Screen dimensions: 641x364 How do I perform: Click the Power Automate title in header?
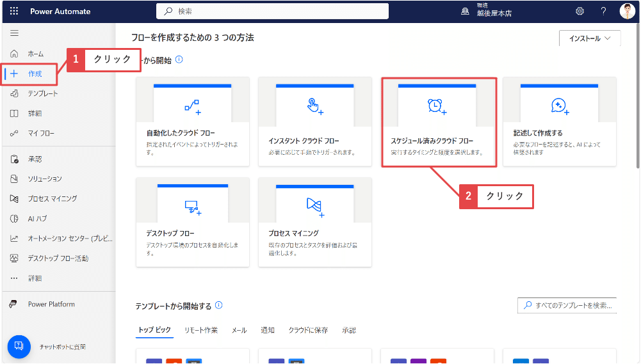tap(60, 12)
